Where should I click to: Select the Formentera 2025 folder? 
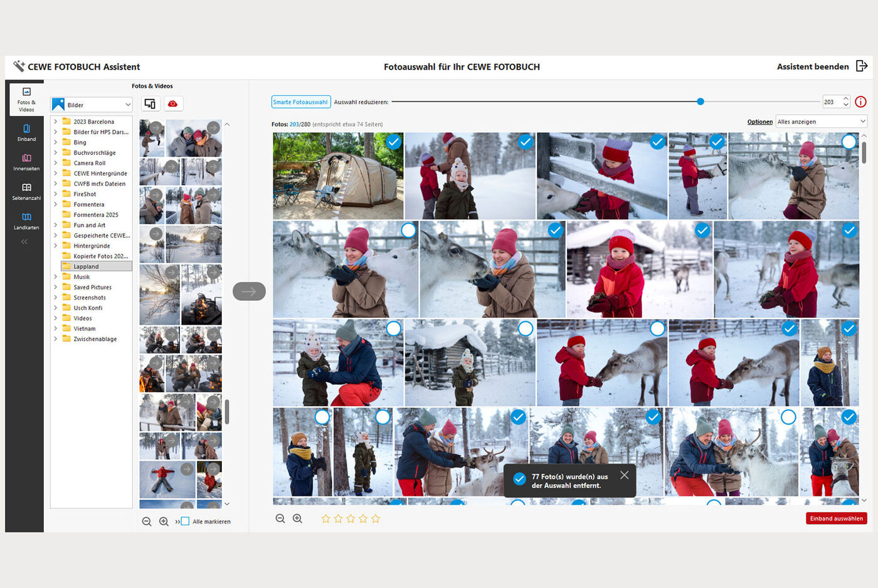coord(95,215)
